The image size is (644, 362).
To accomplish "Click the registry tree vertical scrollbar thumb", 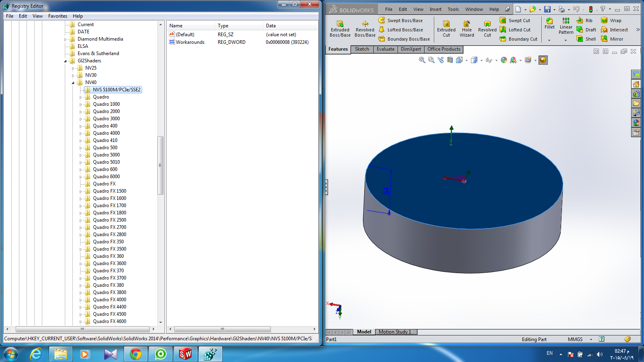I will 160,165.
